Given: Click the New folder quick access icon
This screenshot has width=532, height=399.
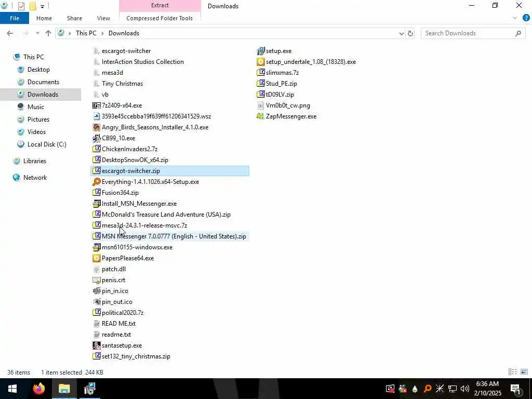Looking at the screenshot, I should click(33, 6).
